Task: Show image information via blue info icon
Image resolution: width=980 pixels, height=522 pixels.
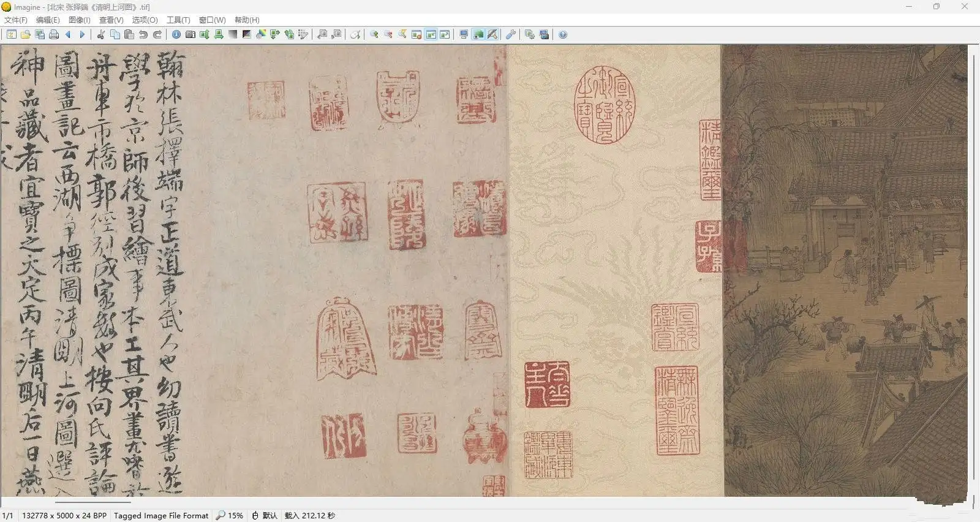Action: 176,34
